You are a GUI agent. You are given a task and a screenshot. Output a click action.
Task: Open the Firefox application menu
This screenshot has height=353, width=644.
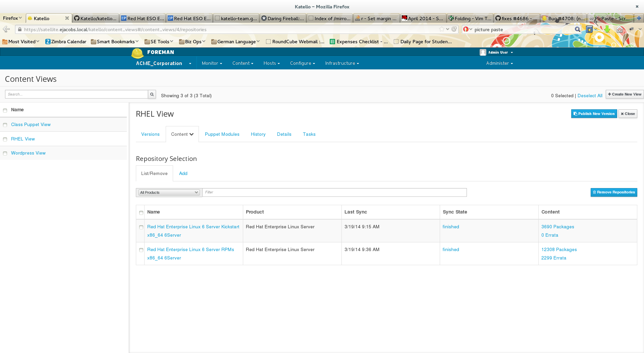point(12,18)
